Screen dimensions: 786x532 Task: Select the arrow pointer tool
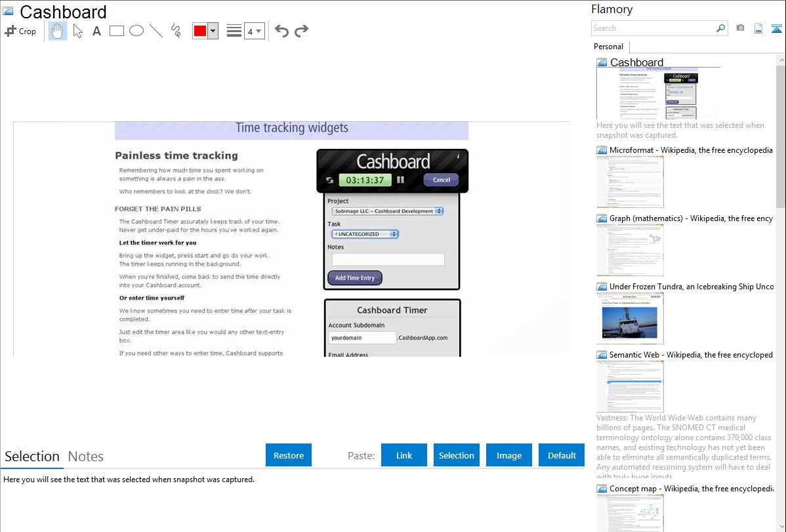tap(77, 31)
